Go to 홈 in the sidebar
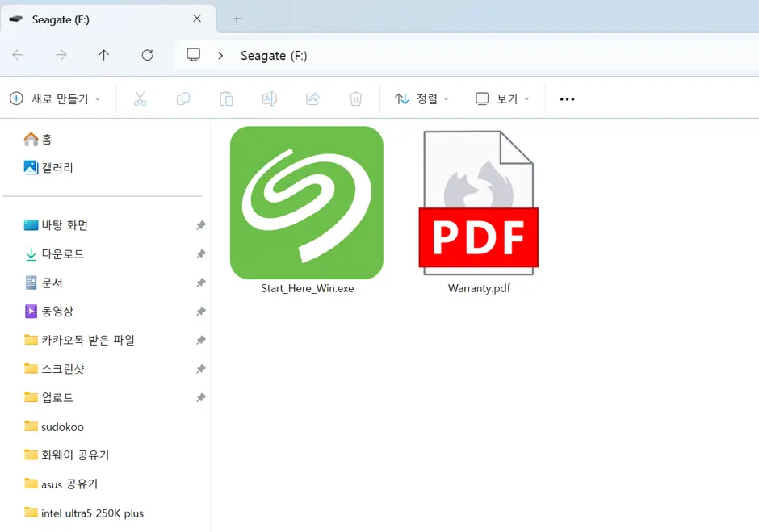The image size is (759, 532). click(38, 140)
